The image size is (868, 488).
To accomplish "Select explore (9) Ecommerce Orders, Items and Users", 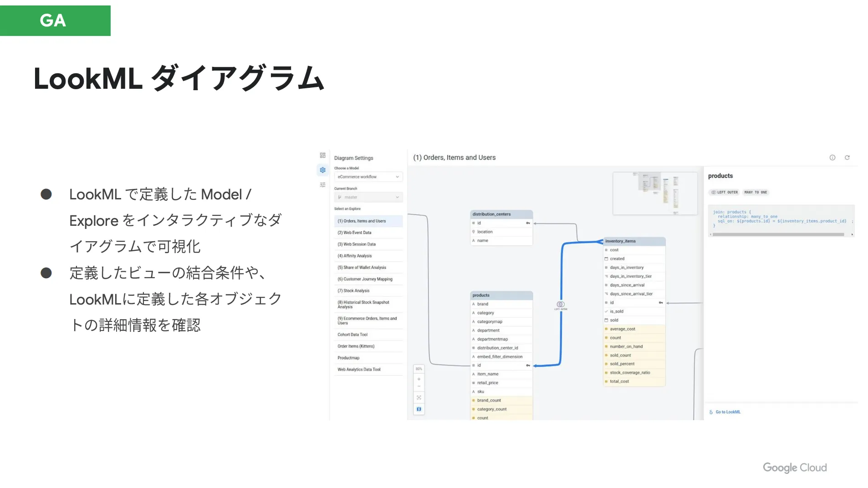I will coord(368,320).
